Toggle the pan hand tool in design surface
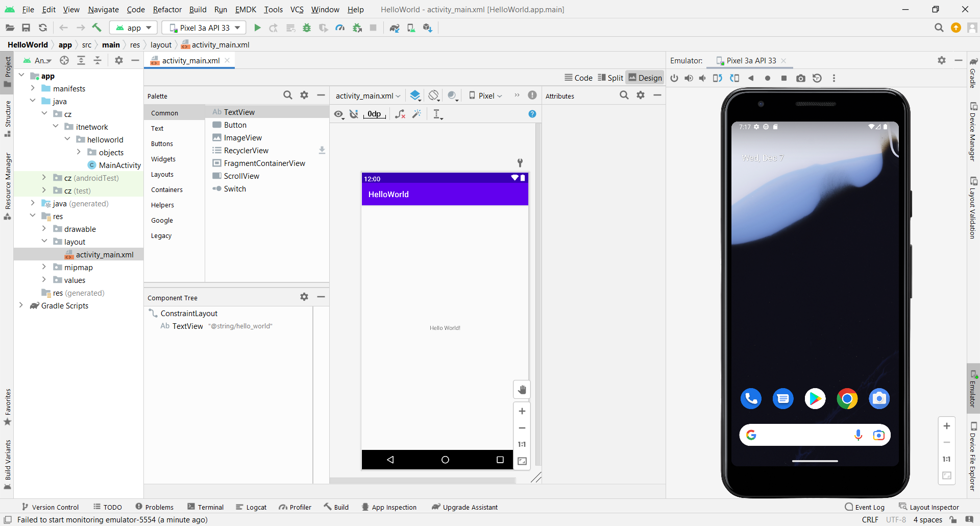This screenshot has width=980, height=526. 522,390
